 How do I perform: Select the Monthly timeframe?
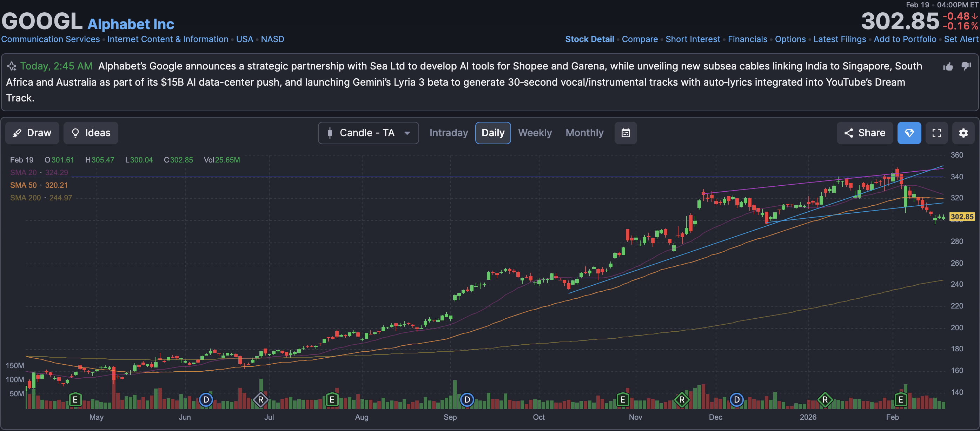(x=584, y=133)
